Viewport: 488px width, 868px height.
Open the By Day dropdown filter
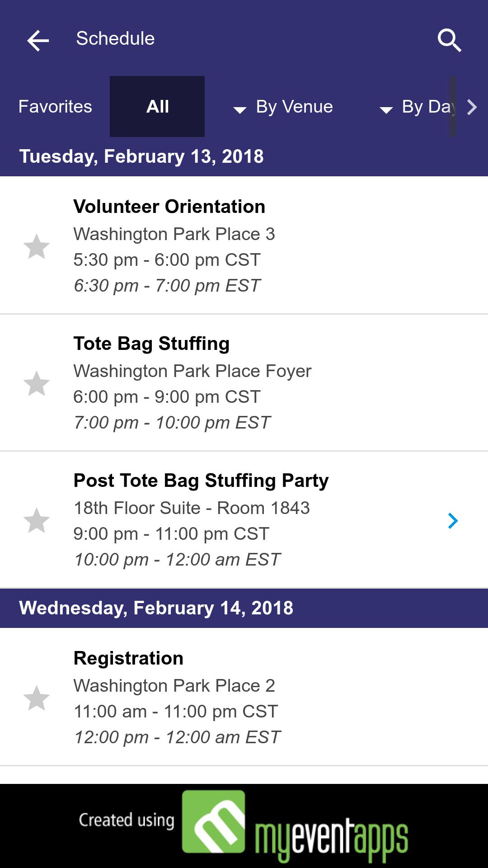418,107
